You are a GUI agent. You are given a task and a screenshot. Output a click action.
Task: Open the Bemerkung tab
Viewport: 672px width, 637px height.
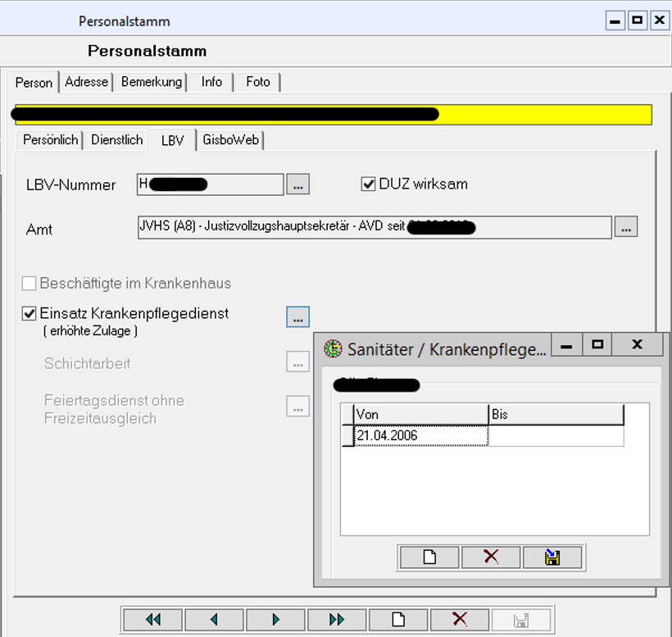[x=152, y=82]
